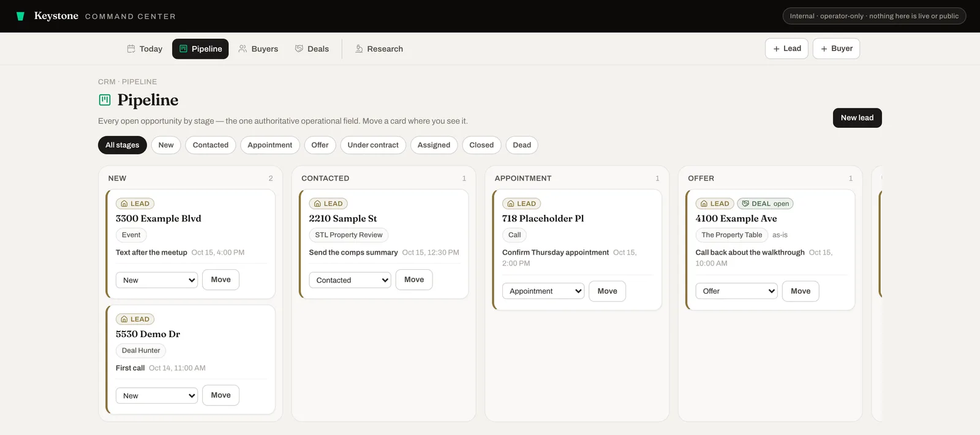
Task: Click Move on 3300 Example Blvd card
Action: point(221,280)
